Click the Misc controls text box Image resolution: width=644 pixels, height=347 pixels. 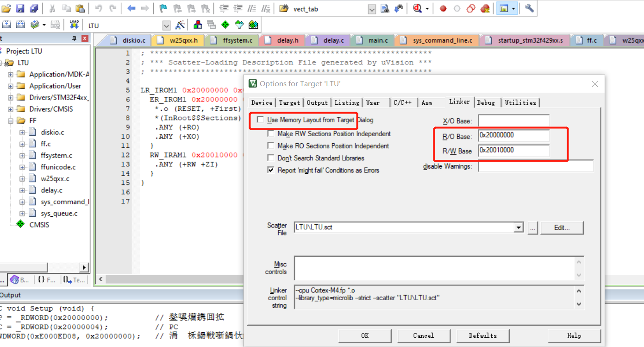[x=435, y=268]
